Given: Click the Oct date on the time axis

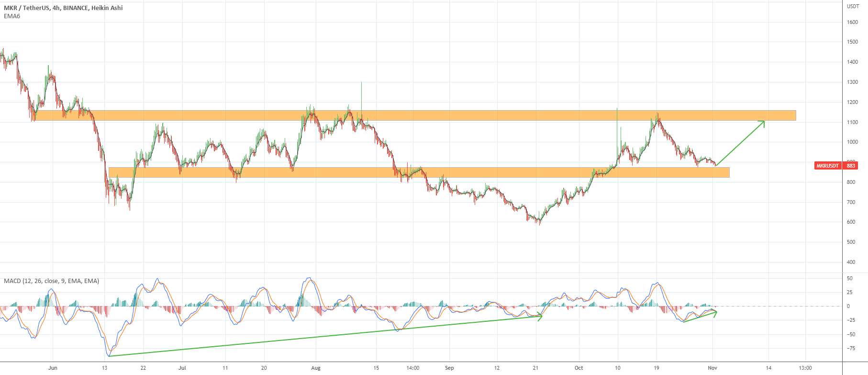Looking at the screenshot, I should click(x=579, y=368).
